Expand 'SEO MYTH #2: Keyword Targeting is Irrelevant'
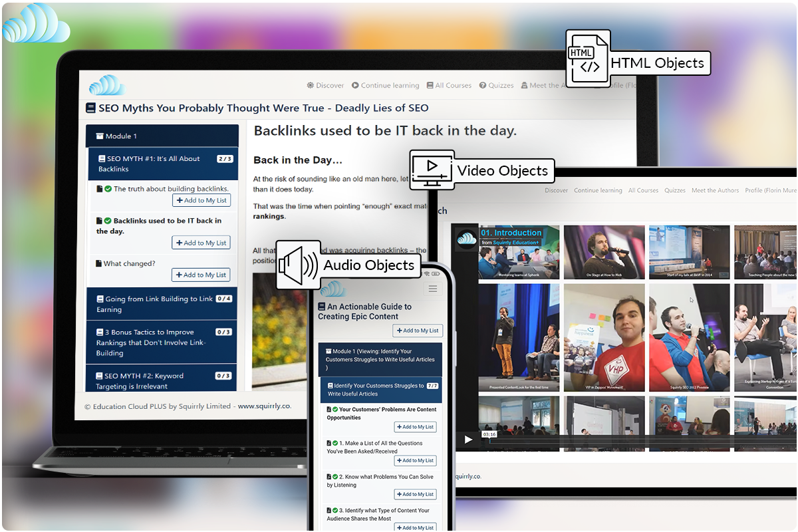Viewport: 798px width, 532px height. click(162, 378)
